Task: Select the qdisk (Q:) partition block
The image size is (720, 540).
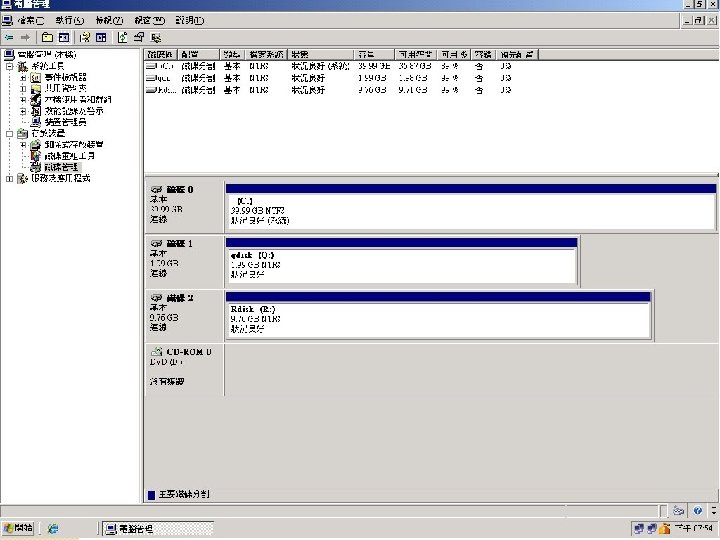Action: pyautogui.click(x=401, y=261)
